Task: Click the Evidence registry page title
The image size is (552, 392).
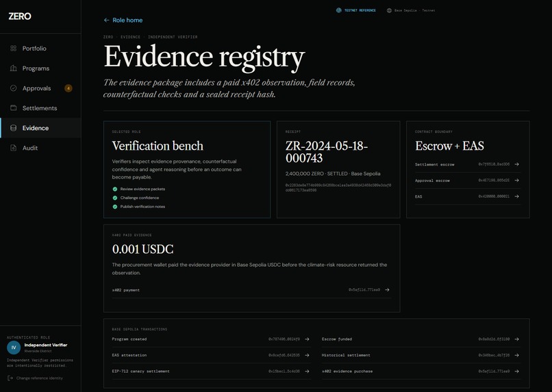Action: [x=204, y=57]
